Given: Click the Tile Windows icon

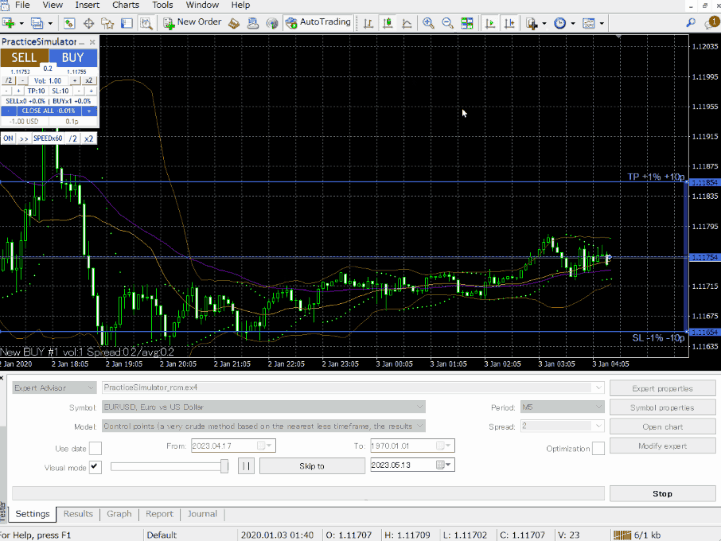Looking at the screenshot, I should 467,23.
